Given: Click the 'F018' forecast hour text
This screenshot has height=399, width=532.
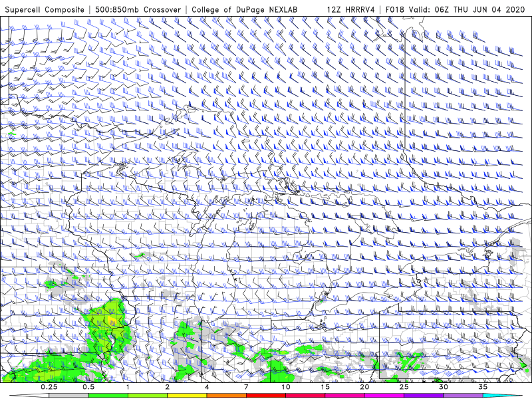Looking at the screenshot, I should [394, 10].
